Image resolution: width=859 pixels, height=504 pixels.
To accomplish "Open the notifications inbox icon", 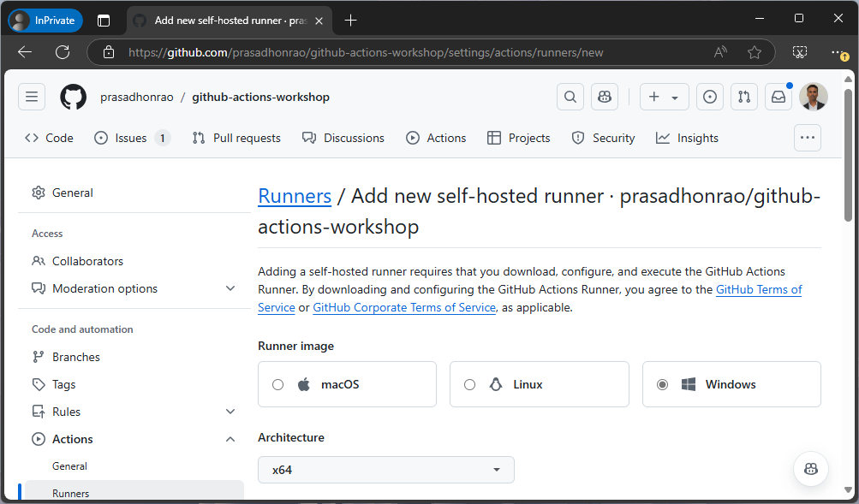I will pyautogui.click(x=778, y=97).
